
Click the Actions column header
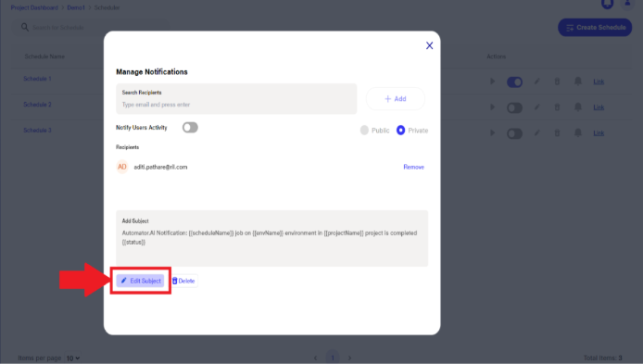click(497, 56)
